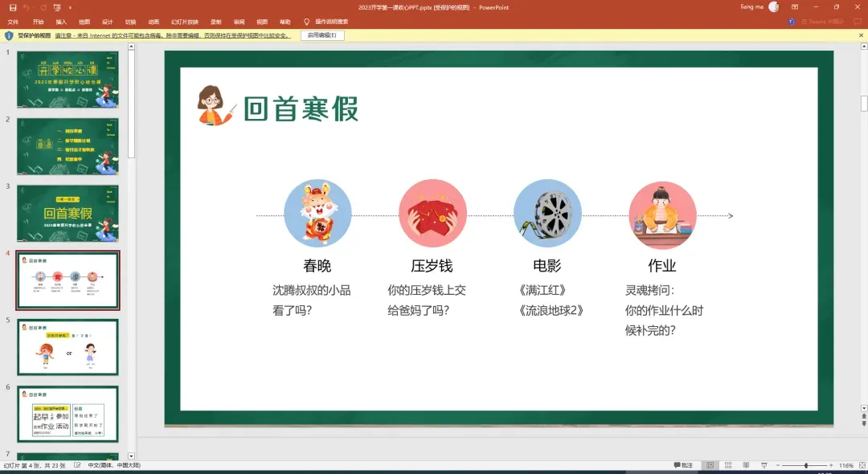
Task: Open the 录制 ribbon tab
Action: (x=216, y=22)
